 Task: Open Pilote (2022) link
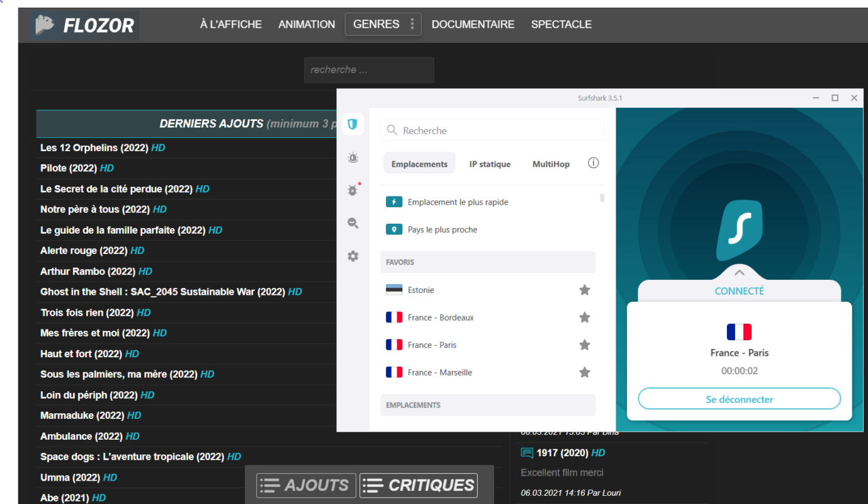[77, 168]
